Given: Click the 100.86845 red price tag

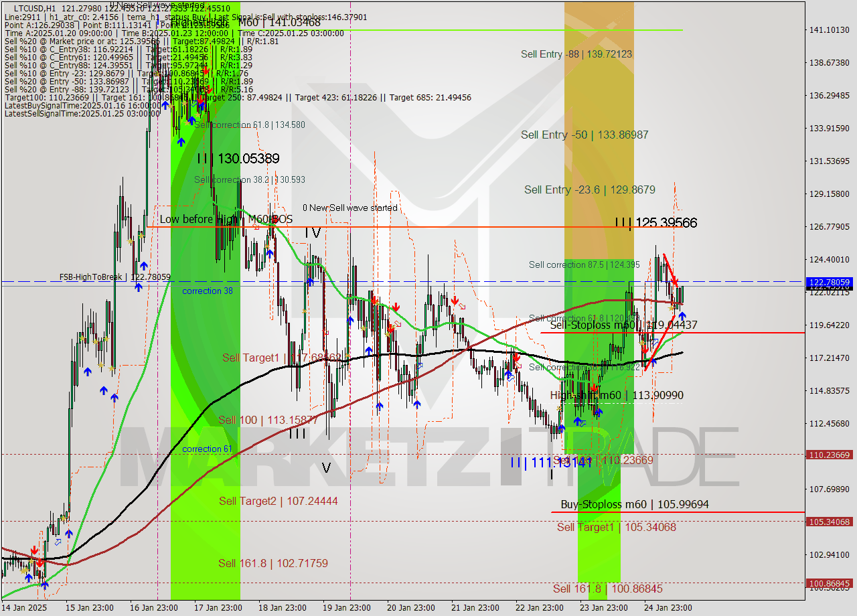Looking at the screenshot, I should coord(830,583).
